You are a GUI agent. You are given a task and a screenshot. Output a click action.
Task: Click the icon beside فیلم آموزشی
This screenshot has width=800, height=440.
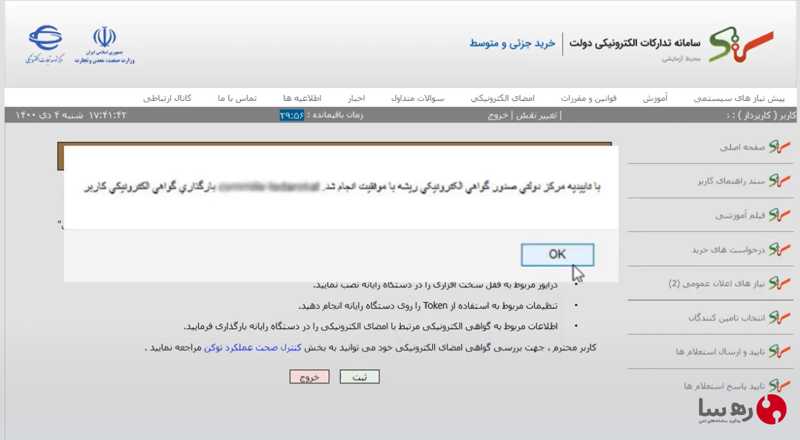[780, 215]
